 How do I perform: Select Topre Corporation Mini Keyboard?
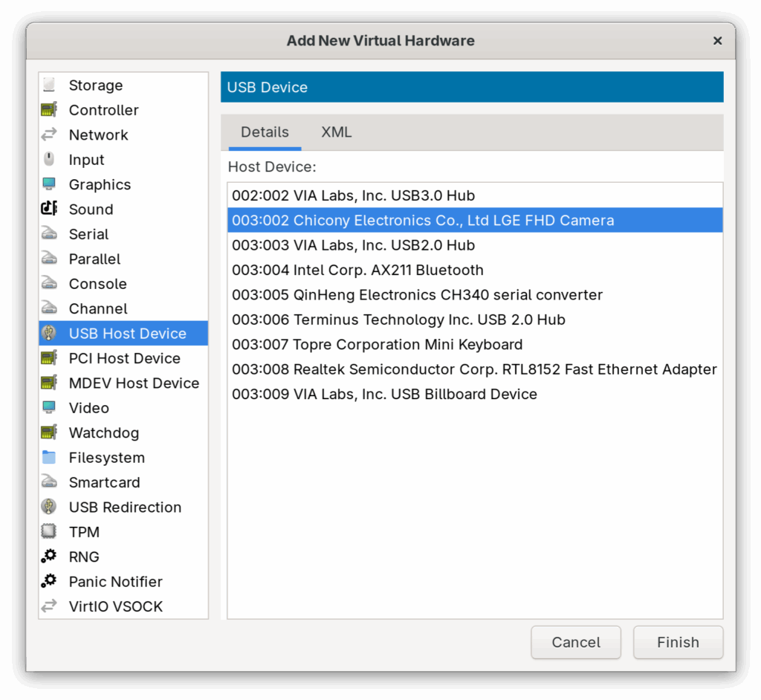(475, 344)
